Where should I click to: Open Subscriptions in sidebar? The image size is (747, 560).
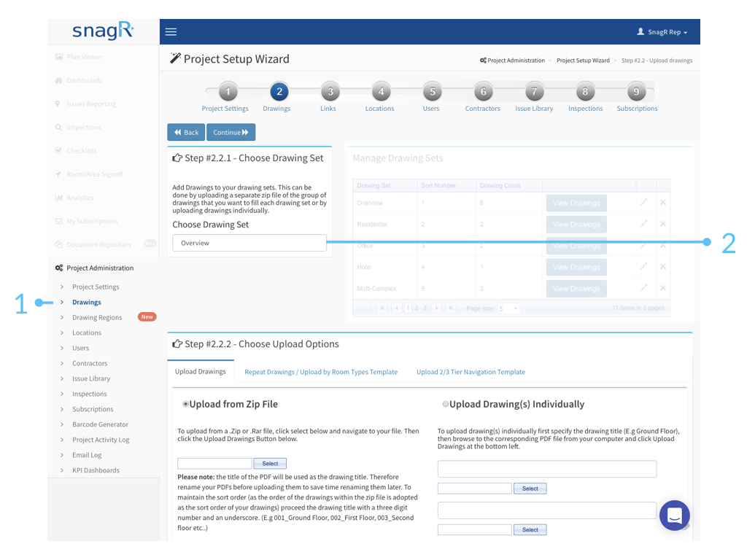click(93, 409)
